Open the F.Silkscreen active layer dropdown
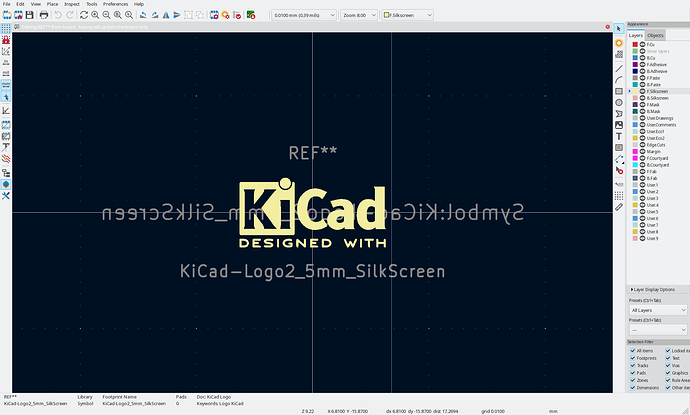This screenshot has width=690, height=415. pos(407,15)
